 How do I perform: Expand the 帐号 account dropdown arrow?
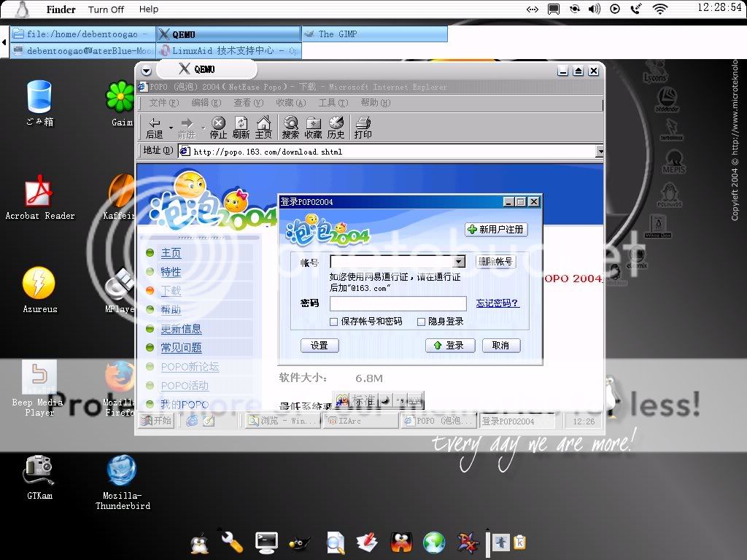460,262
